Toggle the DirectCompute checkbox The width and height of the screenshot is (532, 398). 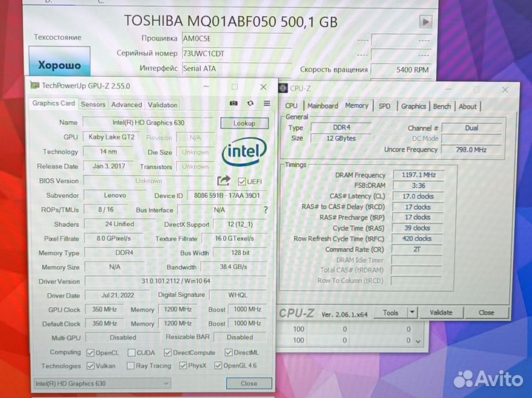click(168, 352)
